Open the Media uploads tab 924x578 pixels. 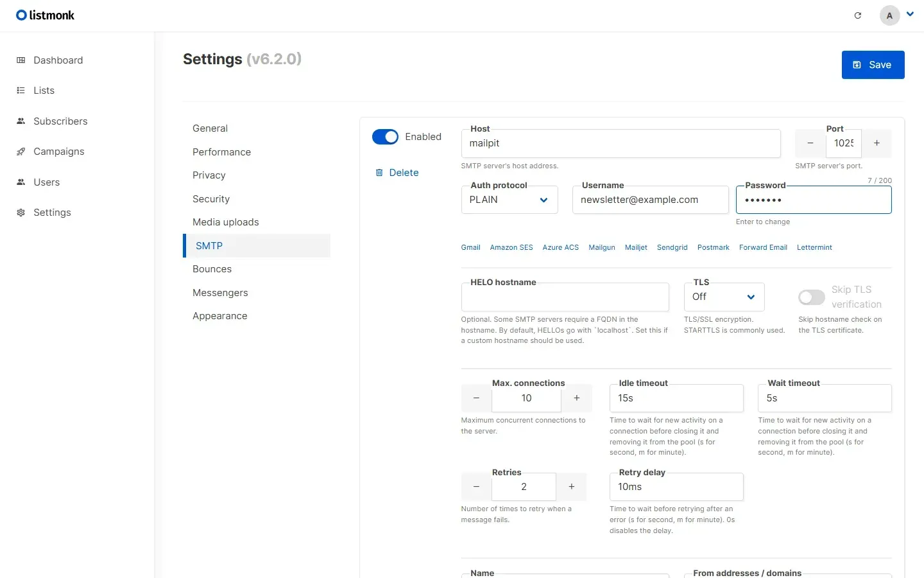[257, 222]
